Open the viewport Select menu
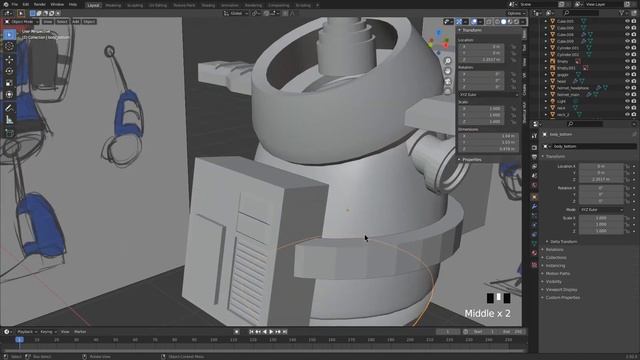The image size is (640, 360). (62, 22)
